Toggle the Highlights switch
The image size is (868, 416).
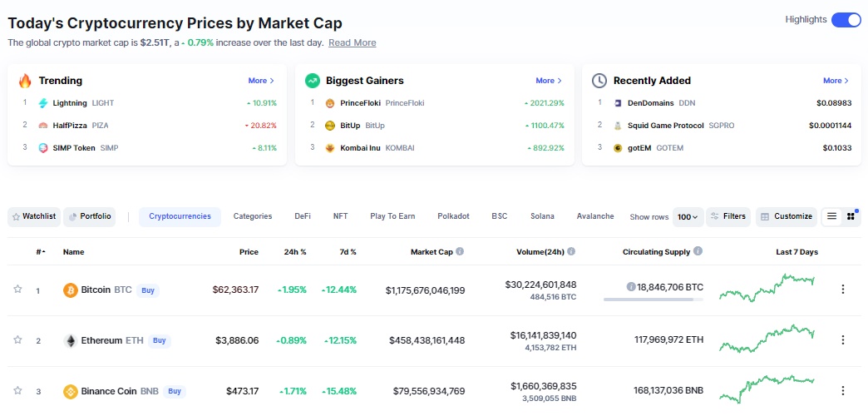coord(846,19)
